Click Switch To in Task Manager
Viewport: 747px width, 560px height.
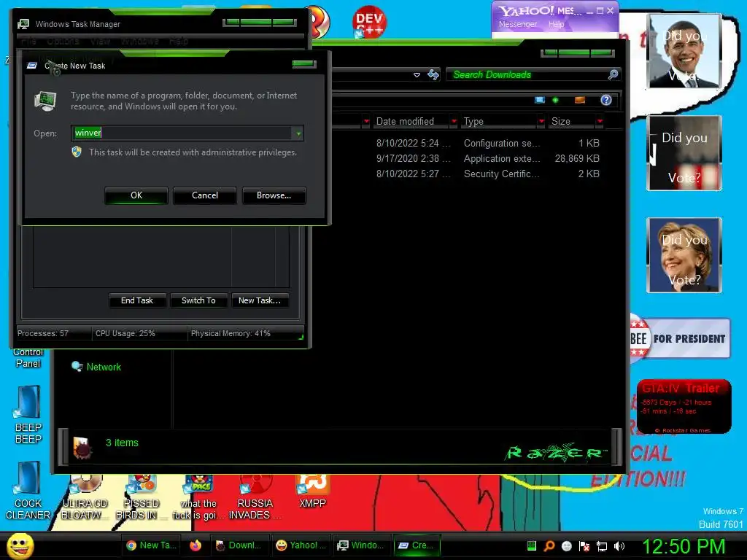(198, 300)
